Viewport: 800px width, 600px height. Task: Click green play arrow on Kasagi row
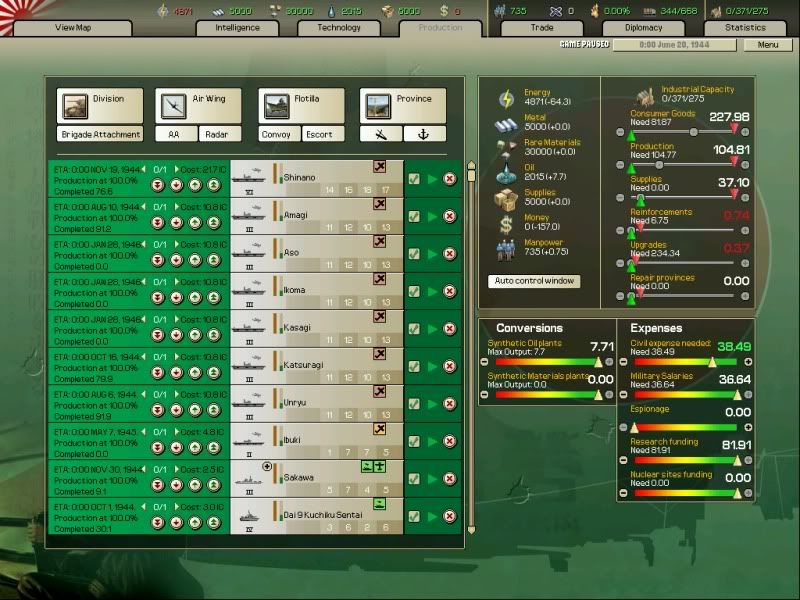coord(432,330)
